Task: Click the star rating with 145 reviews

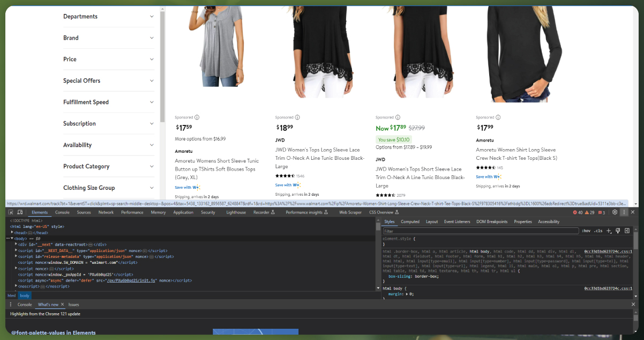Action: click(x=486, y=167)
